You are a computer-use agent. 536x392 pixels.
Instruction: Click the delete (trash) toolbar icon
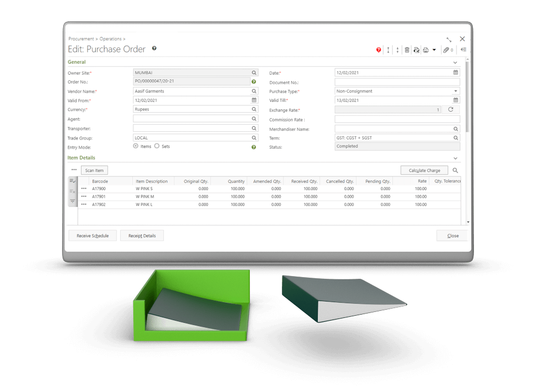(x=407, y=50)
